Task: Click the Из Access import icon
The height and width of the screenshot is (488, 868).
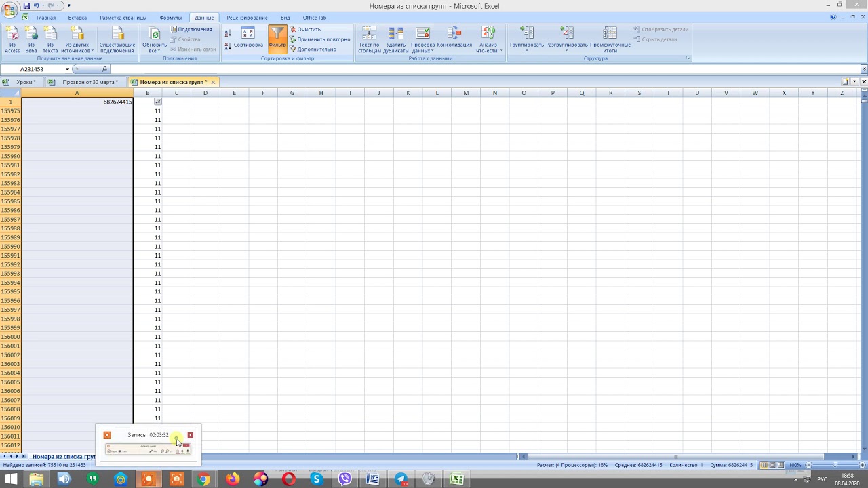Action: tap(12, 39)
